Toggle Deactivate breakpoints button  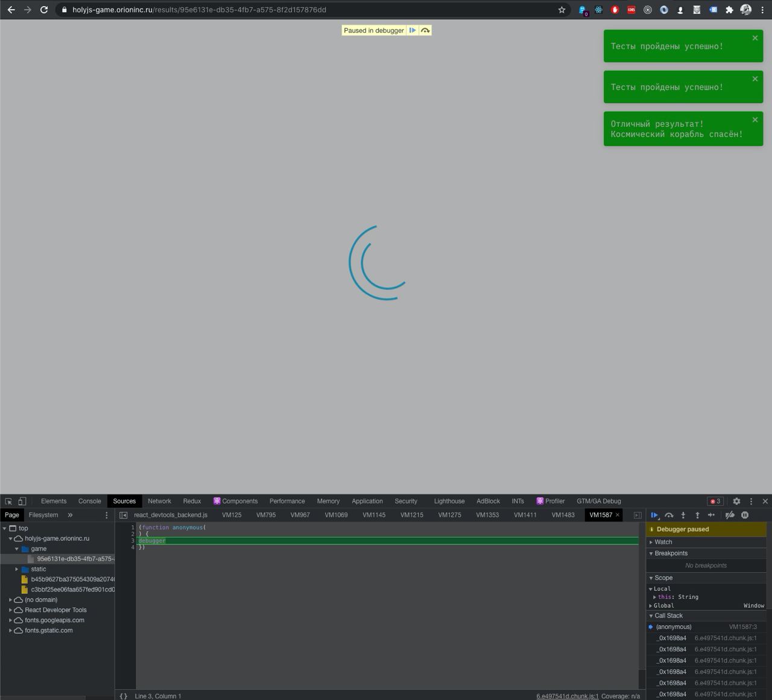tap(730, 515)
